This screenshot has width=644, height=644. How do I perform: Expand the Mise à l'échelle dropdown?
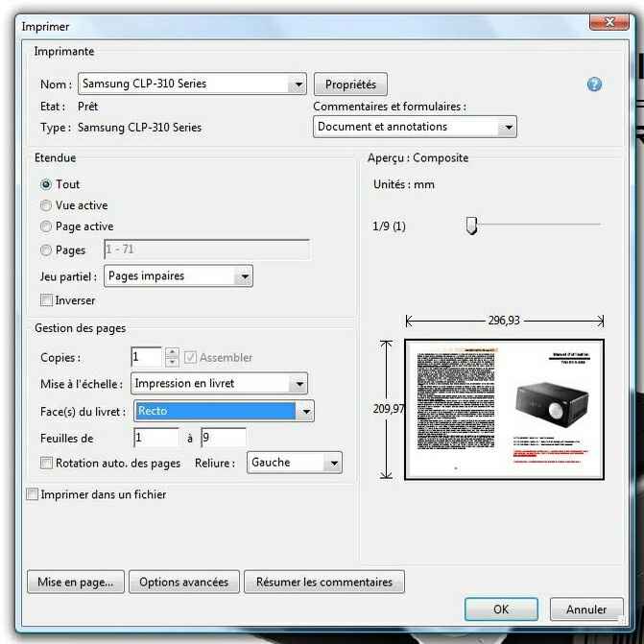[x=219, y=384]
